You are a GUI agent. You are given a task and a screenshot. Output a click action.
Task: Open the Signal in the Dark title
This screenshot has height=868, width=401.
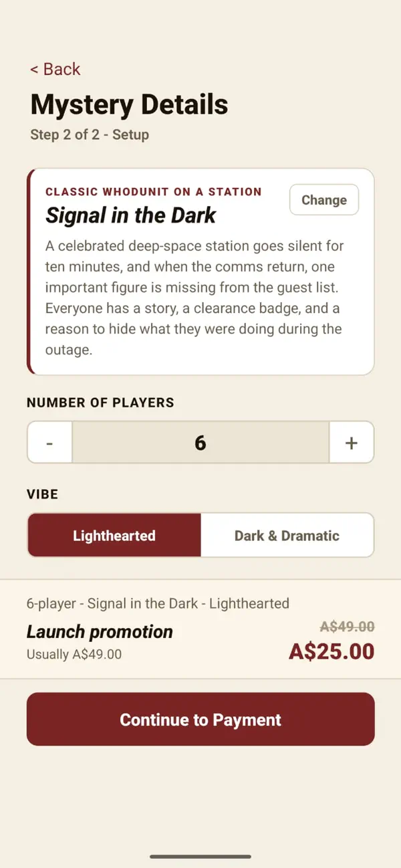pyautogui.click(x=130, y=215)
